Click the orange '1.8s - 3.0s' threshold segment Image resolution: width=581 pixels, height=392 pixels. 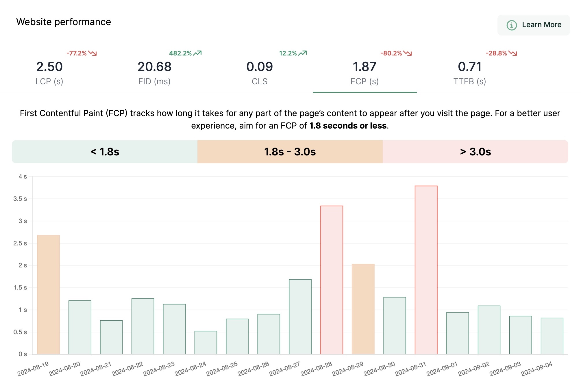[290, 152]
